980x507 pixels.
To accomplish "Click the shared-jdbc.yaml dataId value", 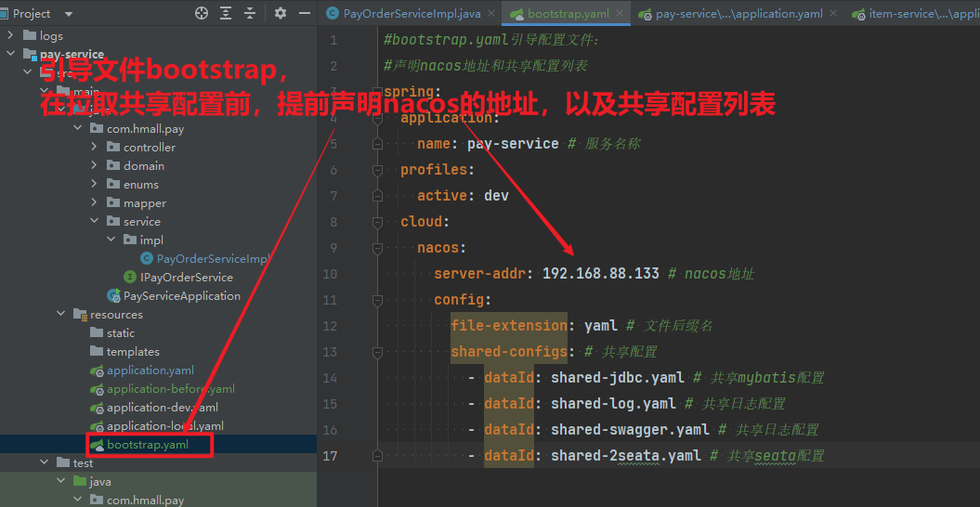I will click(617, 378).
